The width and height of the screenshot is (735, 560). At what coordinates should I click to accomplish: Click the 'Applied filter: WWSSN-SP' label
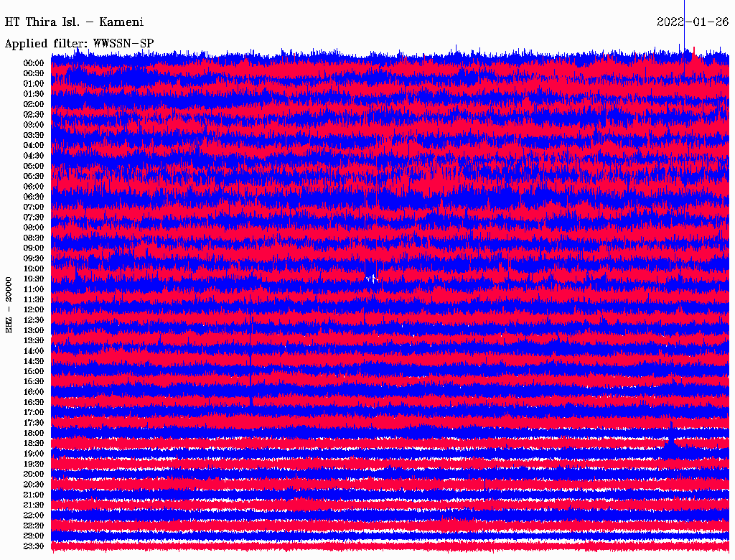(x=79, y=44)
